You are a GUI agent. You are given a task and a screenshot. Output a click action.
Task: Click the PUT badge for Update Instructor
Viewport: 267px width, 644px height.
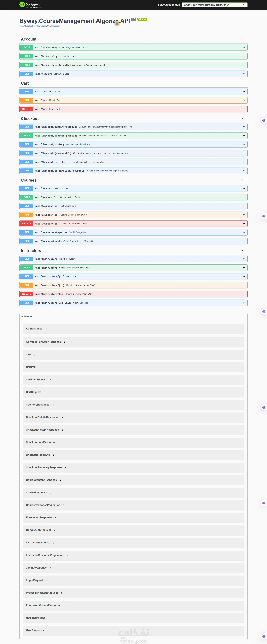tap(27, 285)
